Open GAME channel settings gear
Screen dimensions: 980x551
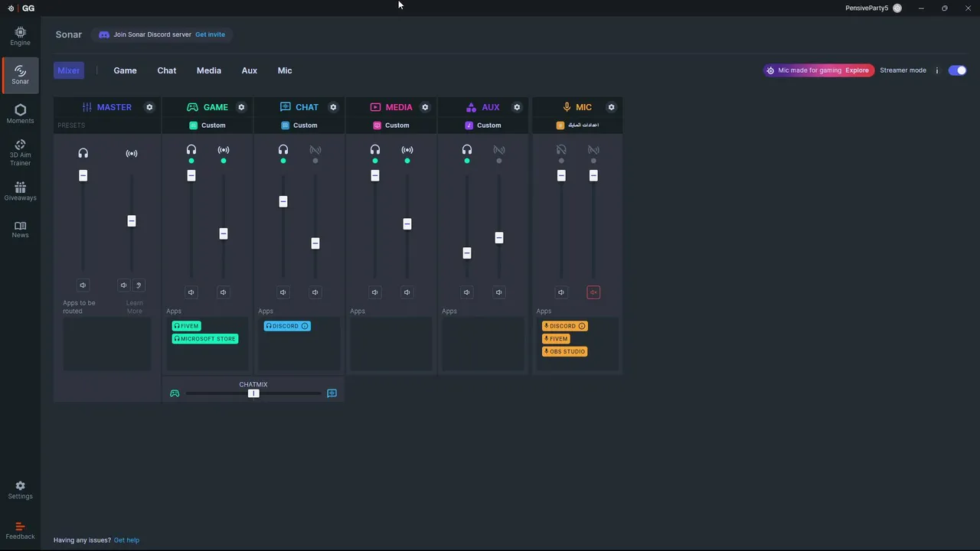[241, 107]
